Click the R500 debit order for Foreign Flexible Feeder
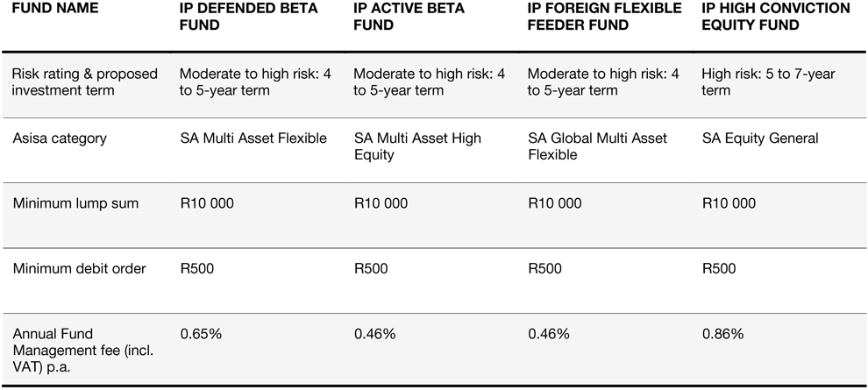868x390 pixels. [544, 269]
